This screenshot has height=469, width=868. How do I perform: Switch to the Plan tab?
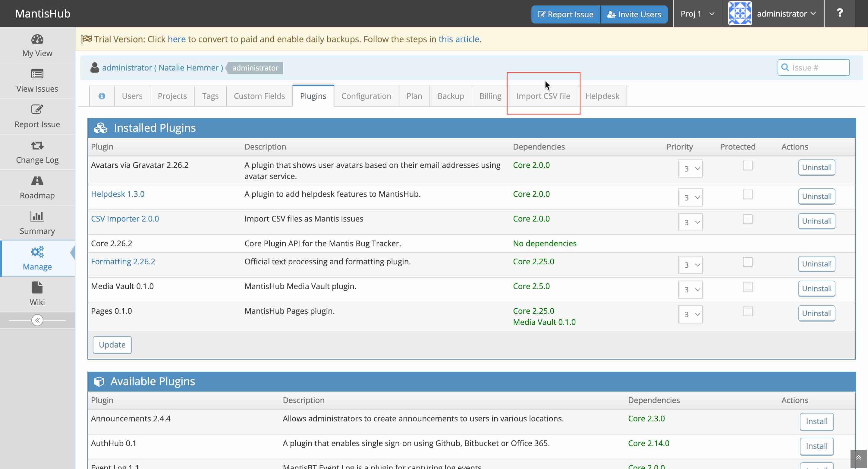[x=414, y=96]
